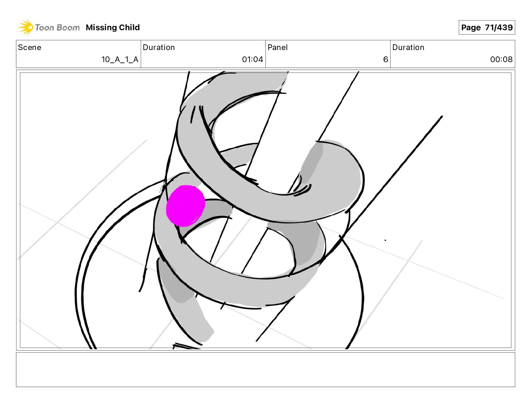Select the panel number '6'
Viewport: 532px width, 411px height.
pyautogui.click(x=386, y=59)
